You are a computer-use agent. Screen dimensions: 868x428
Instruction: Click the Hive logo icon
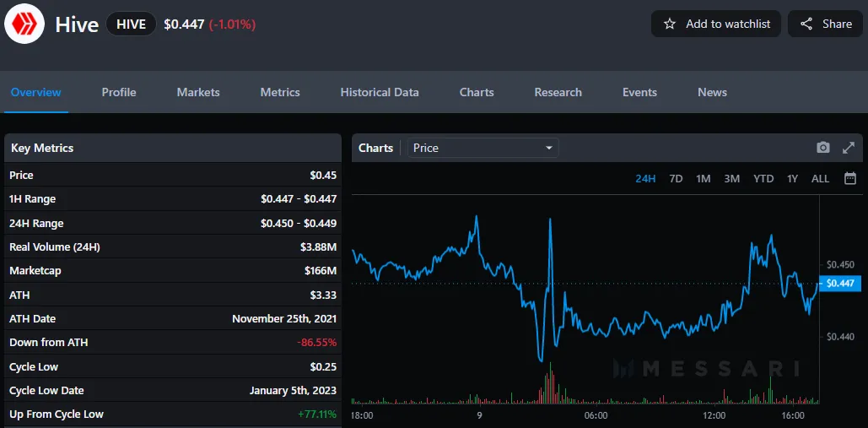(24, 24)
